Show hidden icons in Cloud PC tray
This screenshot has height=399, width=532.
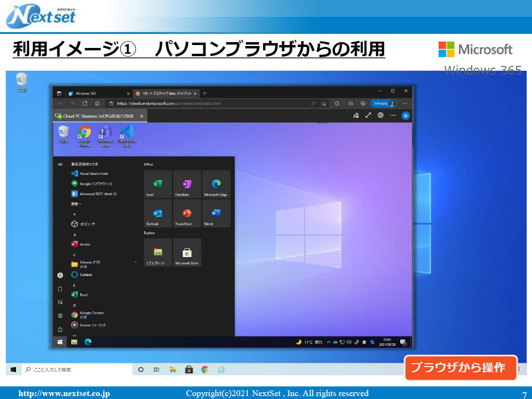click(328, 342)
